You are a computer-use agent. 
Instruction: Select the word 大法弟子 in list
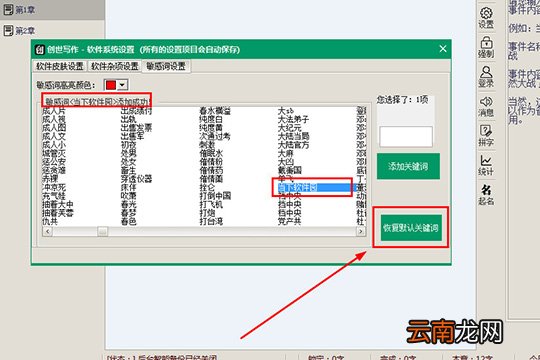coord(293,120)
